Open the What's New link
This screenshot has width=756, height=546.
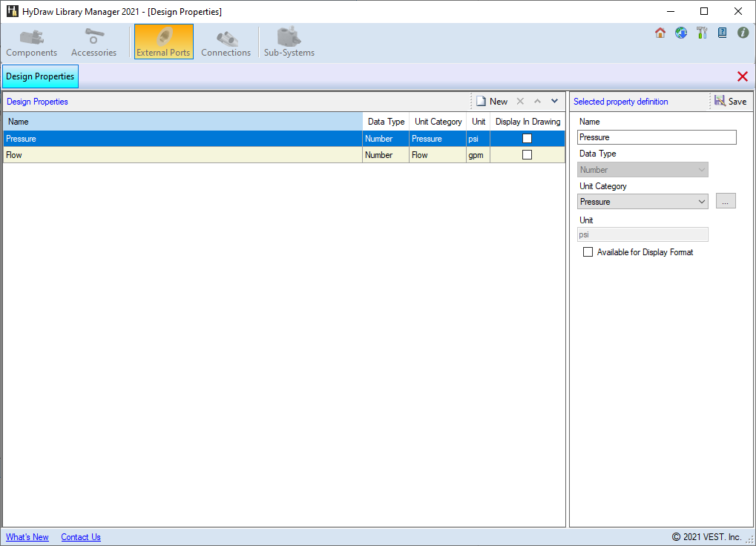(27, 537)
